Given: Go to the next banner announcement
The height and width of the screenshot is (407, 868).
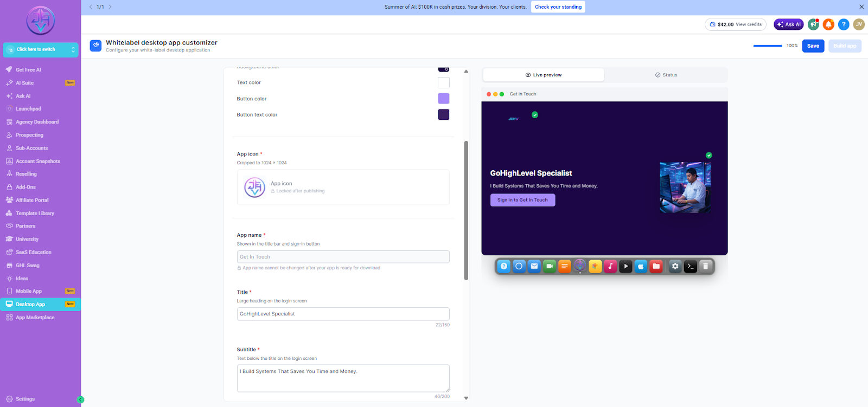Looking at the screenshot, I should pyautogui.click(x=110, y=7).
